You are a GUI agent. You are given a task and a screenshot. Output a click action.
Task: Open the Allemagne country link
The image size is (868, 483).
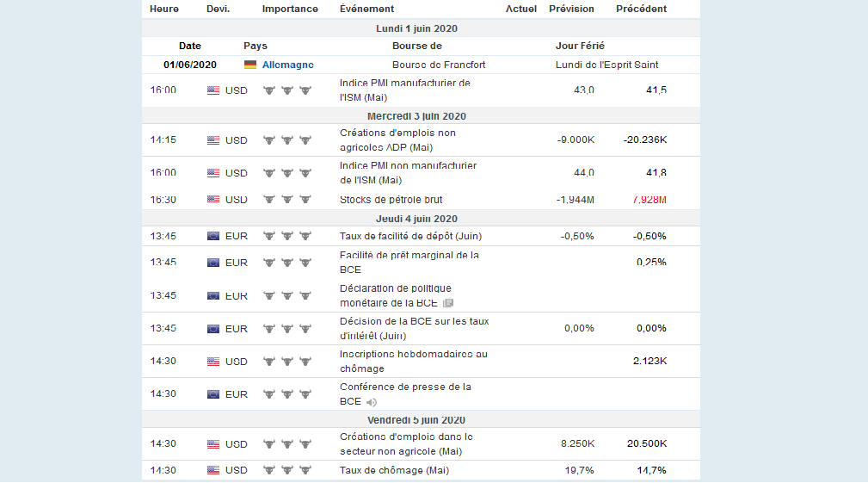tap(288, 65)
